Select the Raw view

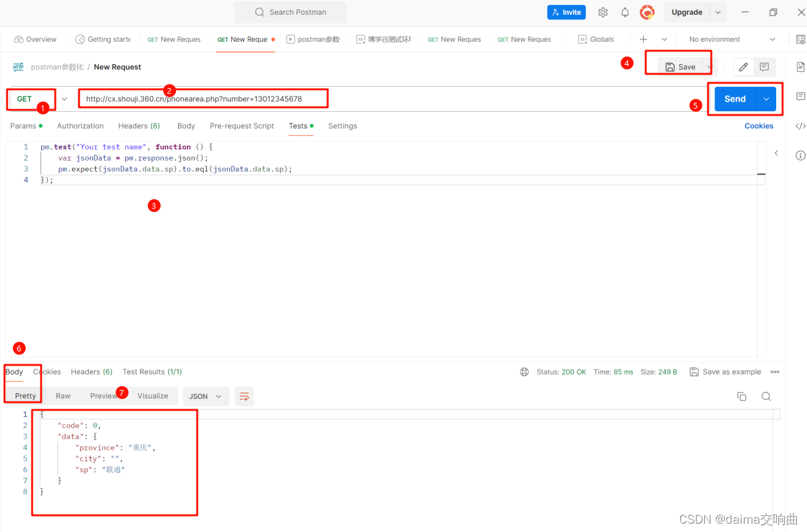pos(63,396)
